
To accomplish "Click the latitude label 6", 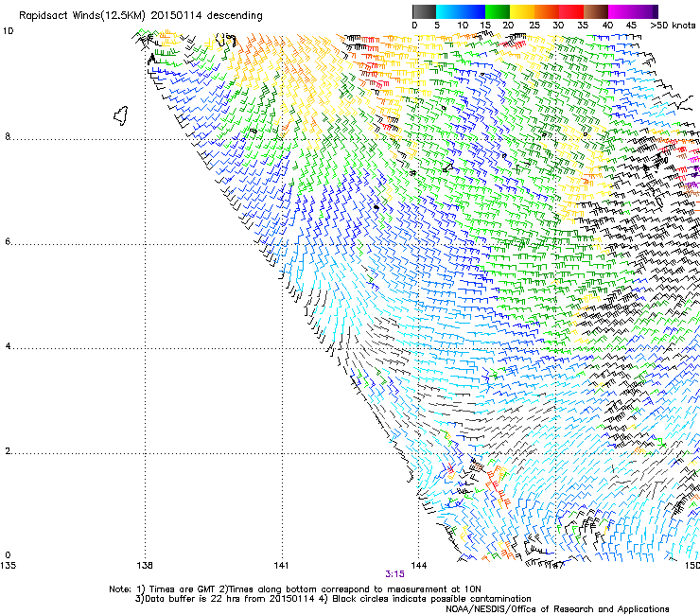I will (x=8, y=241).
